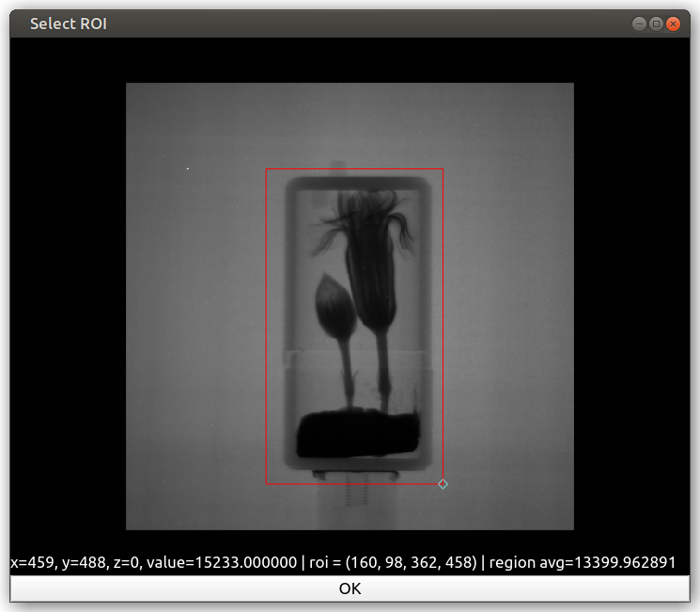Close the Select ROI window
Image resolution: width=700 pixels, height=612 pixels.
[x=673, y=24]
